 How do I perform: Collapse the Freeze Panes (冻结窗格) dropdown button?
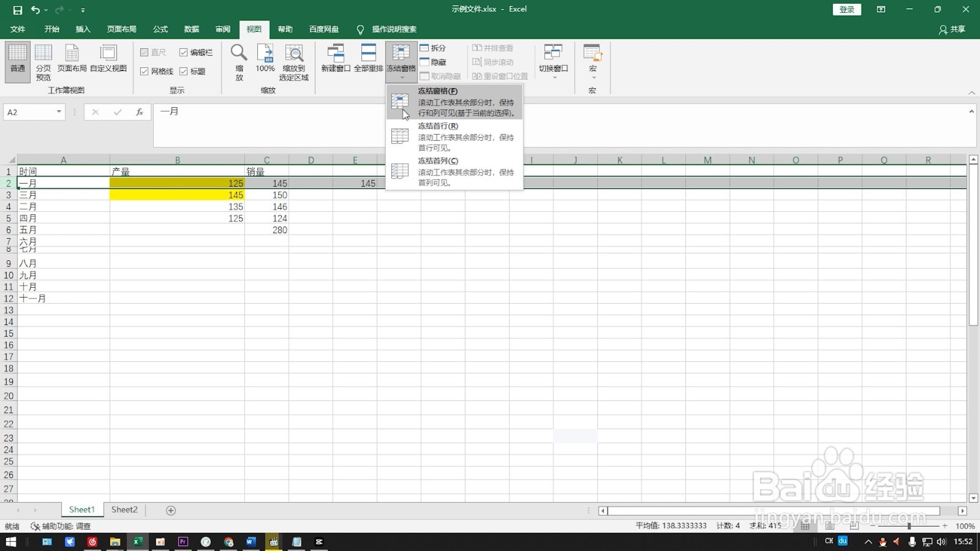[401, 62]
